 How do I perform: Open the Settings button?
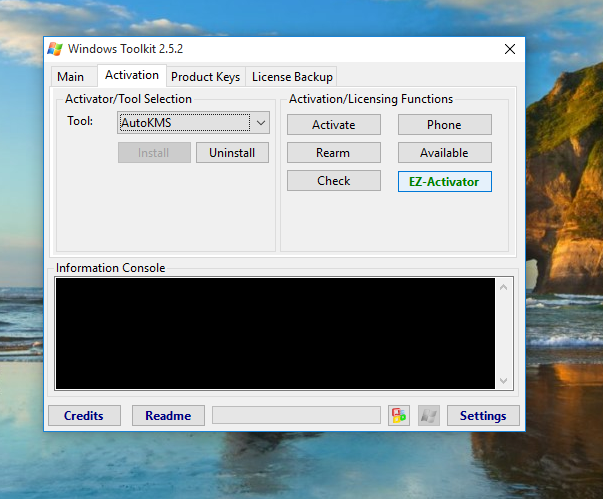click(483, 416)
